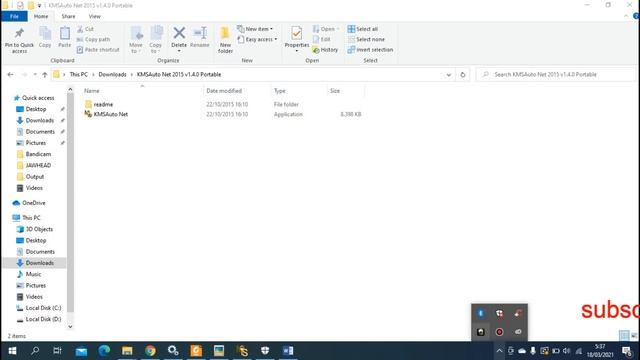Click the Cut scissors icon
This screenshot has width=640, height=360.
click(80, 29)
